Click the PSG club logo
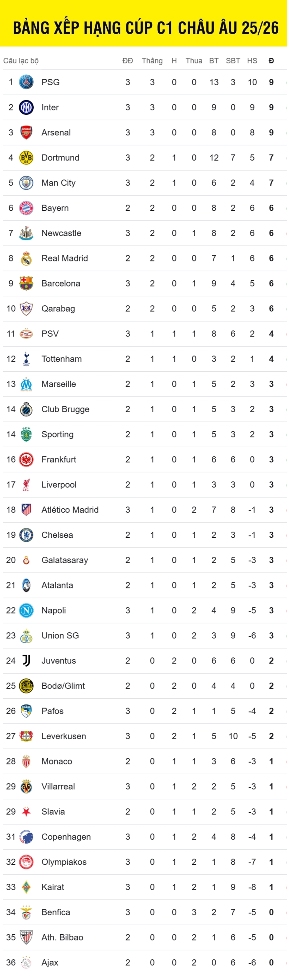This screenshot has width=287, height=980. tap(26, 82)
